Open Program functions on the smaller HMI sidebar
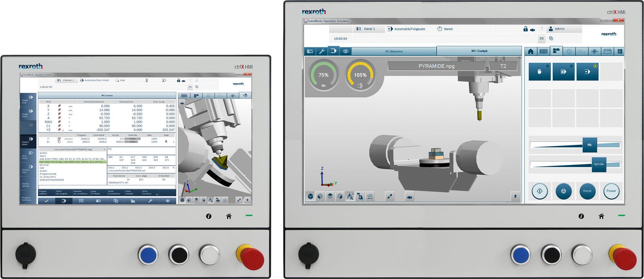 [x=28, y=197]
